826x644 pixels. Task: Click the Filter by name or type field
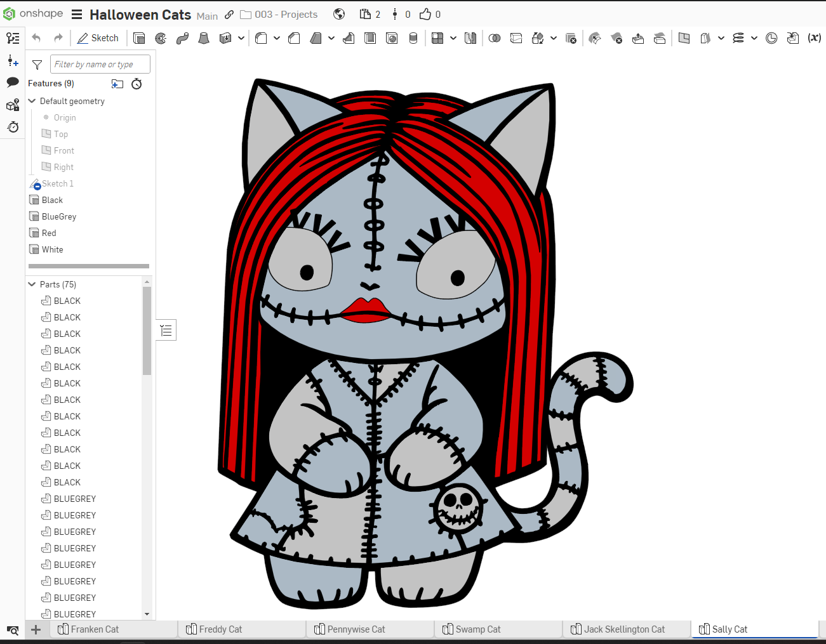tap(100, 64)
